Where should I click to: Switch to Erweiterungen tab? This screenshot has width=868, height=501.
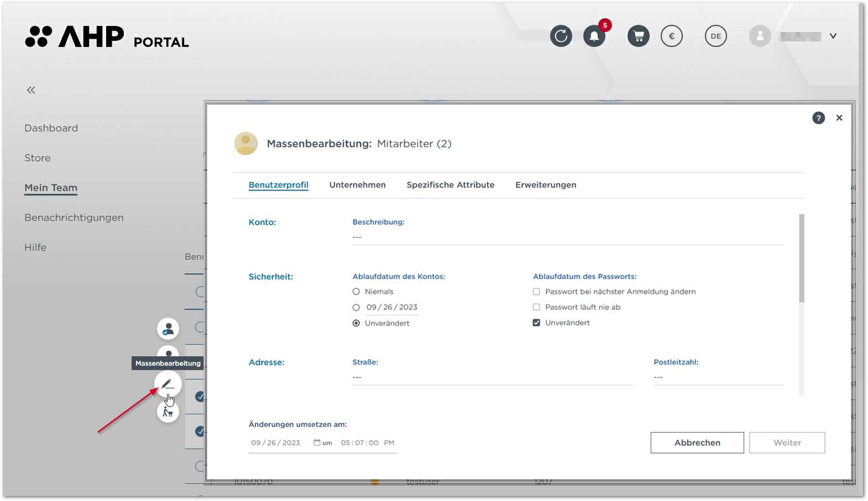pos(546,185)
